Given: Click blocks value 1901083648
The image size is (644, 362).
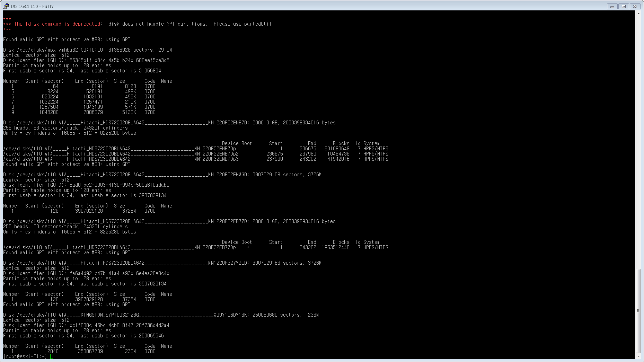Looking at the screenshot, I should pyautogui.click(x=336, y=149).
